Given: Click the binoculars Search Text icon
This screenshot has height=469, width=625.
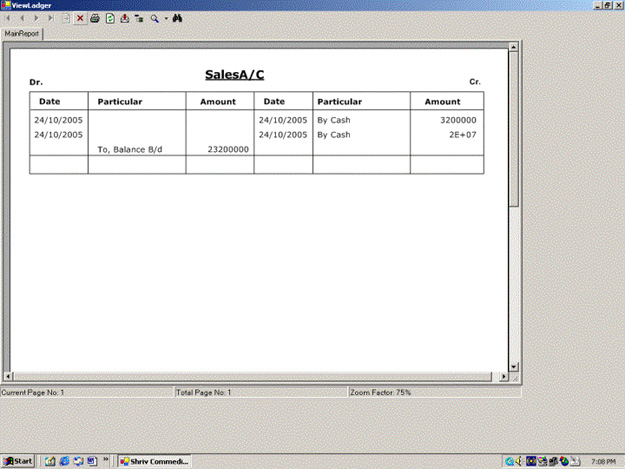Looking at the screenshot, I should (x=178, y=18).
